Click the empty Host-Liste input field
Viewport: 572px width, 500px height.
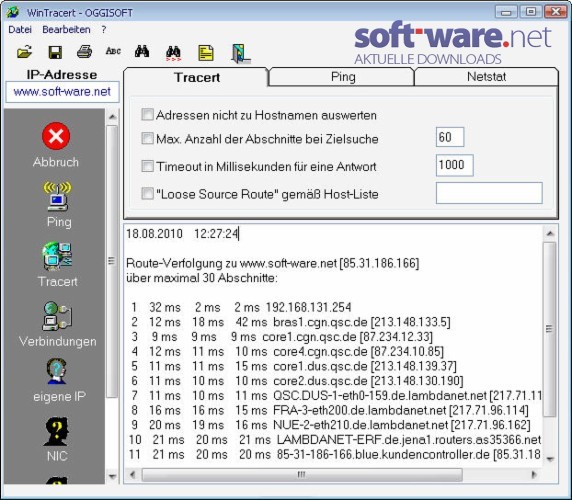pos(489,193)
